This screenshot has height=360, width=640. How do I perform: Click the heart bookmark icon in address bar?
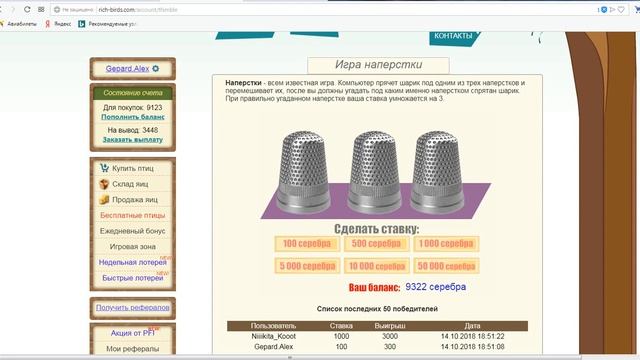(x=621, y=9)
